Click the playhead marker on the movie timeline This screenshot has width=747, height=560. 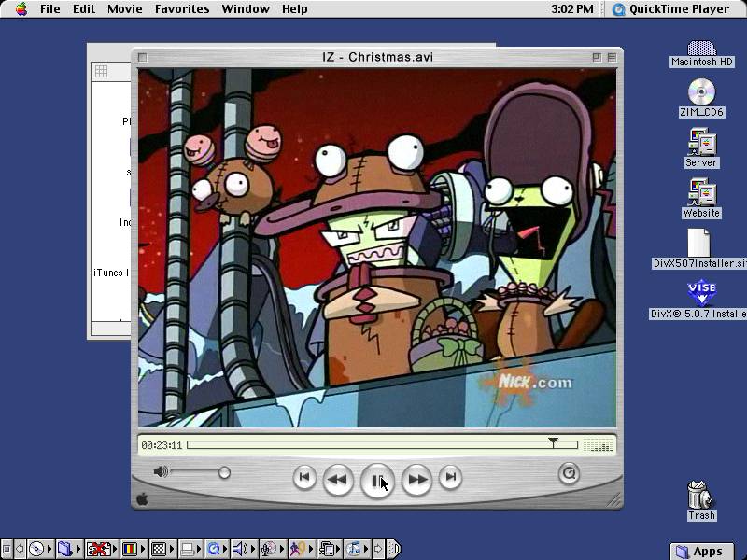(554, 440)
